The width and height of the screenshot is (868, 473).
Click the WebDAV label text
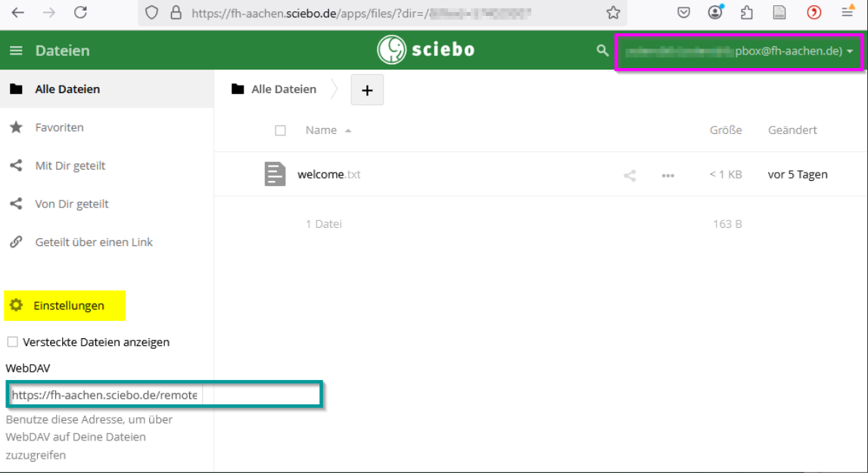pyautogui.click(x=28, y=368)
